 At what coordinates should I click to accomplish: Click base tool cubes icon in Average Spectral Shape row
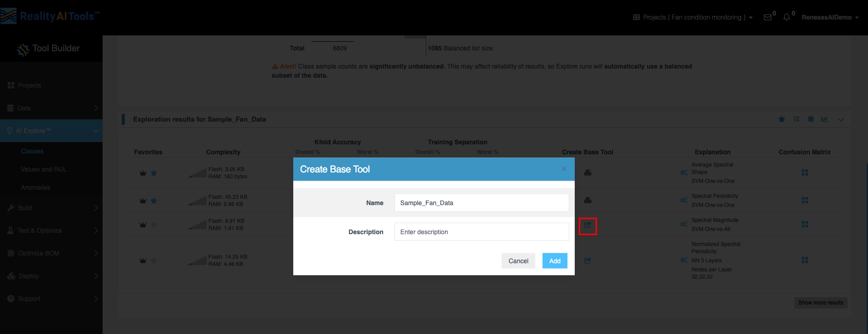(588, 172)
